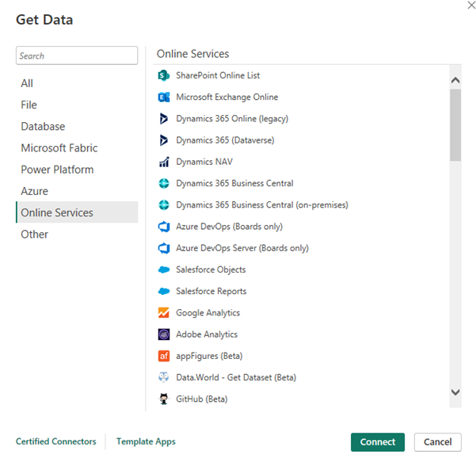Select SharePoint Online List connector text
476x466 pixels.
coord(218,75)
